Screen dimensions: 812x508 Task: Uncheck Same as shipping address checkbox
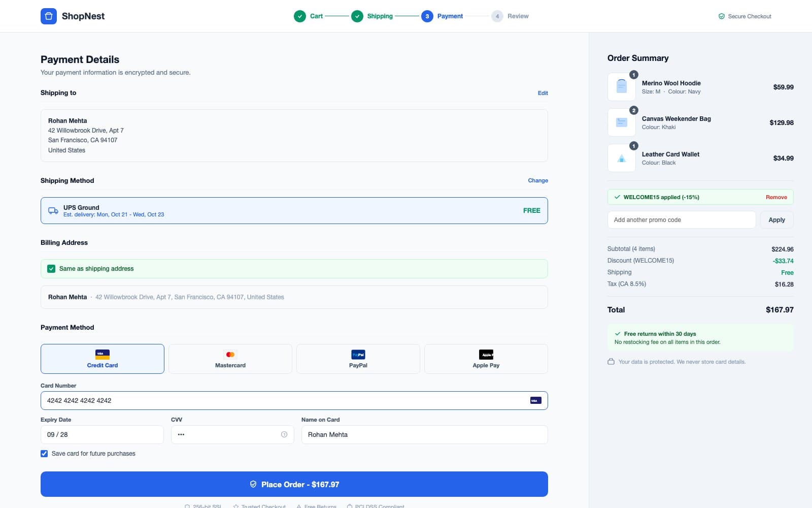[x=51, y=269]
